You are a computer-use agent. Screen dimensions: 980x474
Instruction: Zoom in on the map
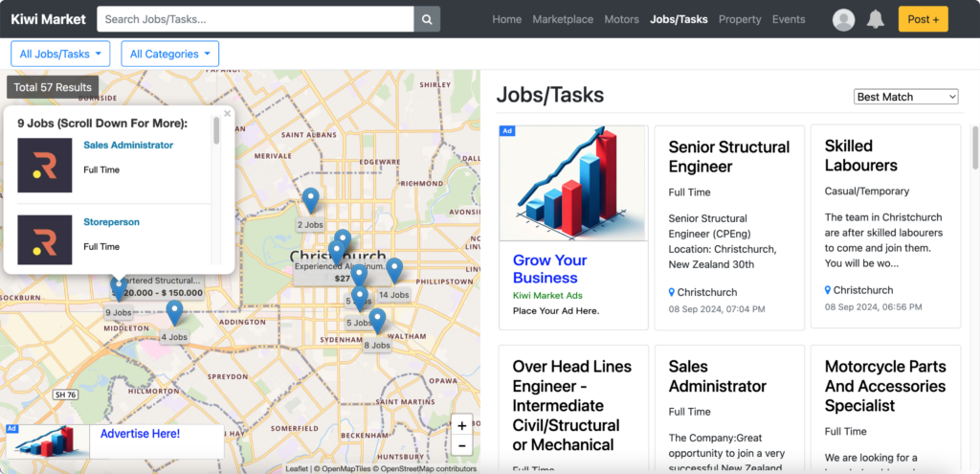pos(462,426)
